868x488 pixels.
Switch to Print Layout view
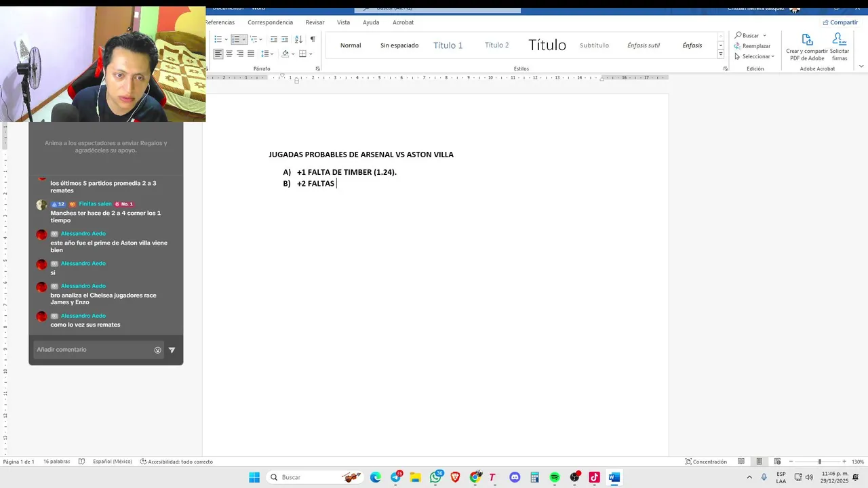tap(759, 462)
